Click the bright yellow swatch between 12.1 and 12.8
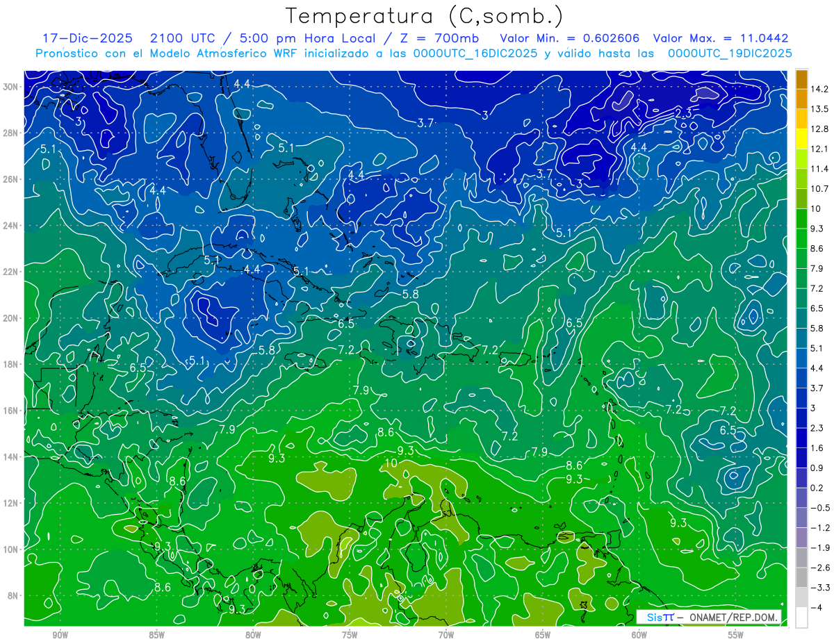Image resolution: width=834 pixels, height=644 pixels. coord(801,139)
